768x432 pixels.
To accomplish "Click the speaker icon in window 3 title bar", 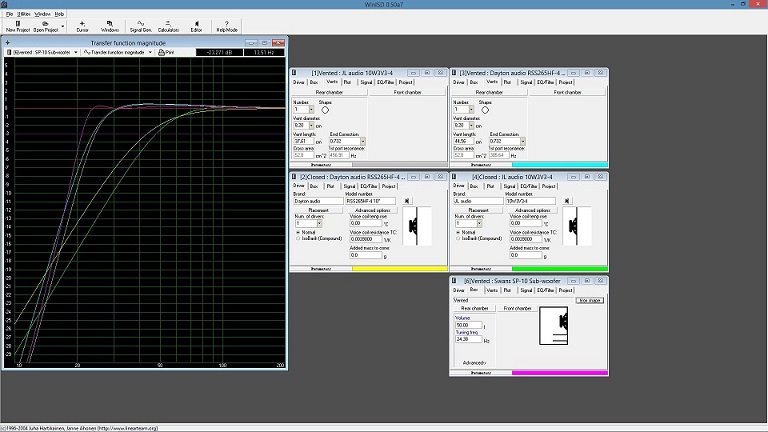I will tap(454, 72).
